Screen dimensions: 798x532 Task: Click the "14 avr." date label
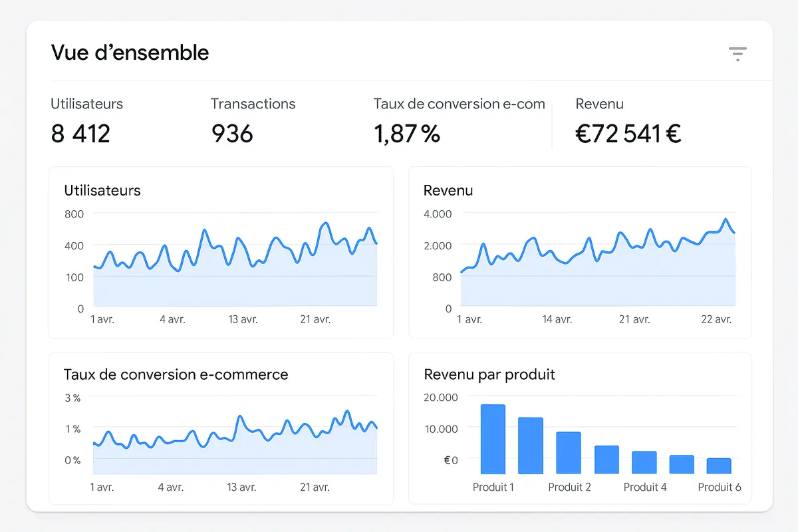(557, 319)
